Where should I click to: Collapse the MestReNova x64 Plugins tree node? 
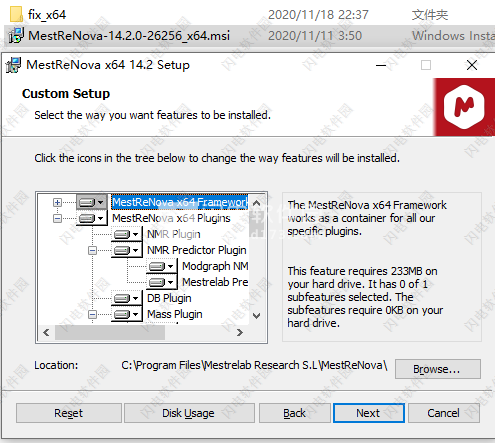pyautogui.click(x=57, y=218)
